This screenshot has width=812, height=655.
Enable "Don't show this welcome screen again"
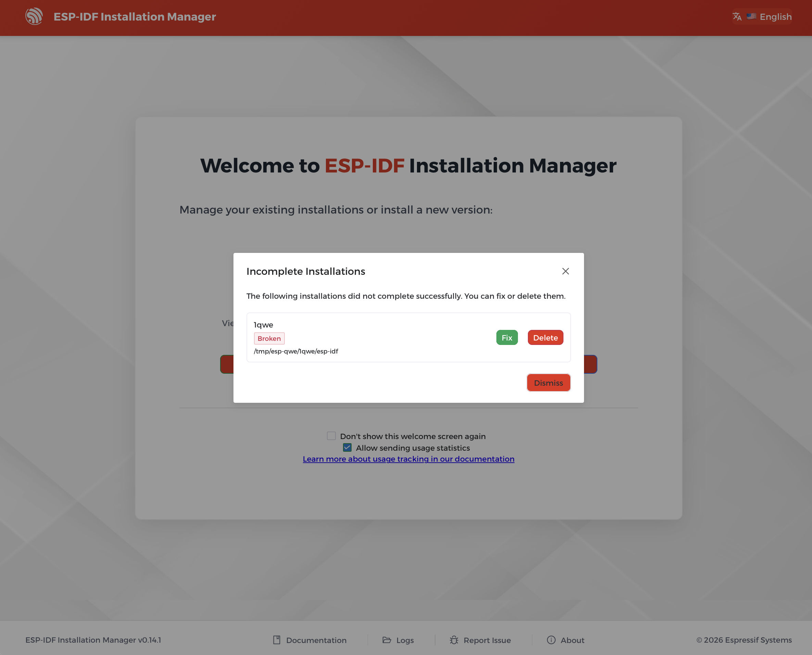coord(331,436)
